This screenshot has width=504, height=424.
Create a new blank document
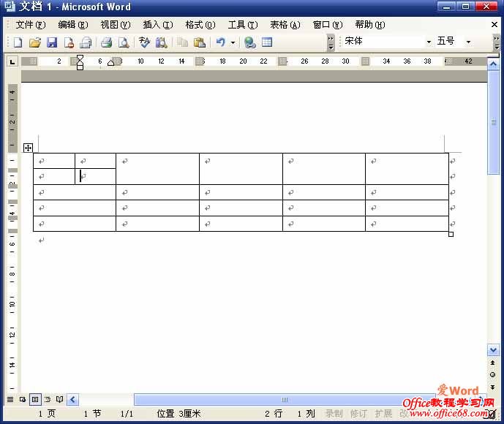click(18, 42)
